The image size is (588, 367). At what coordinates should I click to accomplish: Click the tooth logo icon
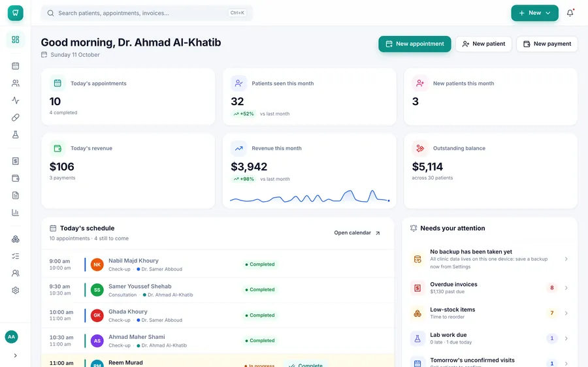pyautogui.click(x=16, y=13)
